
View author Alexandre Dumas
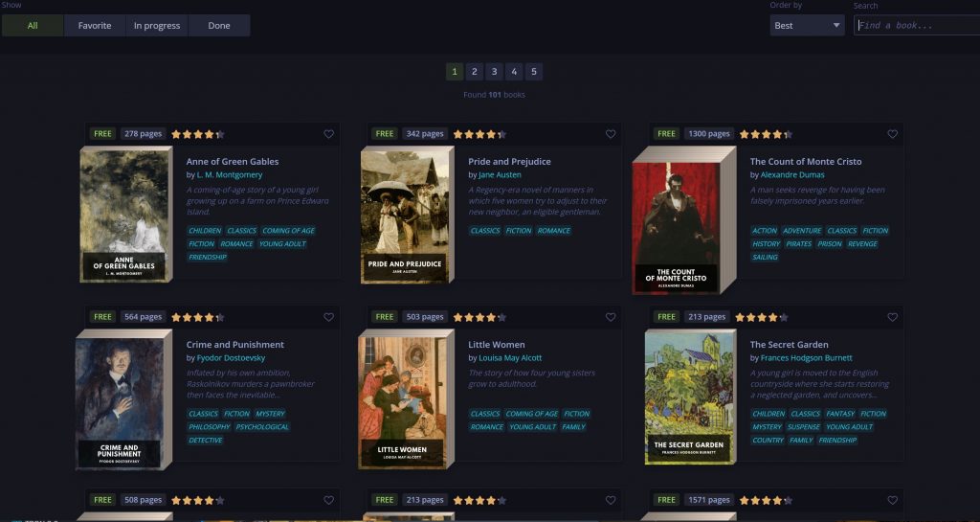tap(792, 175)
